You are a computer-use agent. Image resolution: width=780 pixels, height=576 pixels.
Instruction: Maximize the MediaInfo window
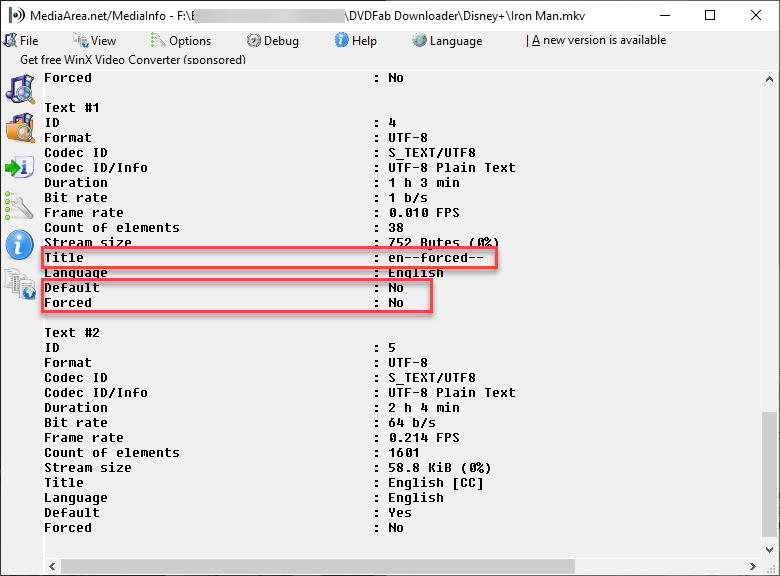(710, 15)
